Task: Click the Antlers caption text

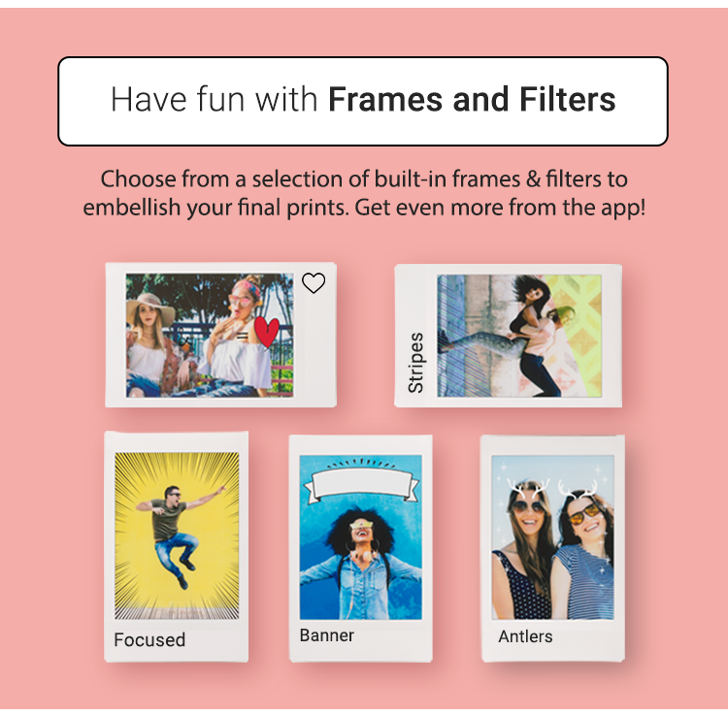Action: pos(525,636)
